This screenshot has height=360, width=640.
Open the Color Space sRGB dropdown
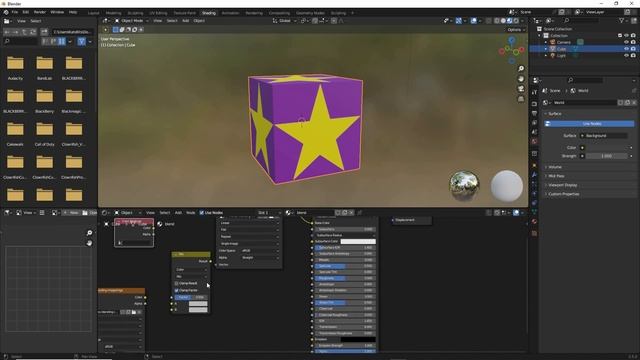tap(260, 251)
